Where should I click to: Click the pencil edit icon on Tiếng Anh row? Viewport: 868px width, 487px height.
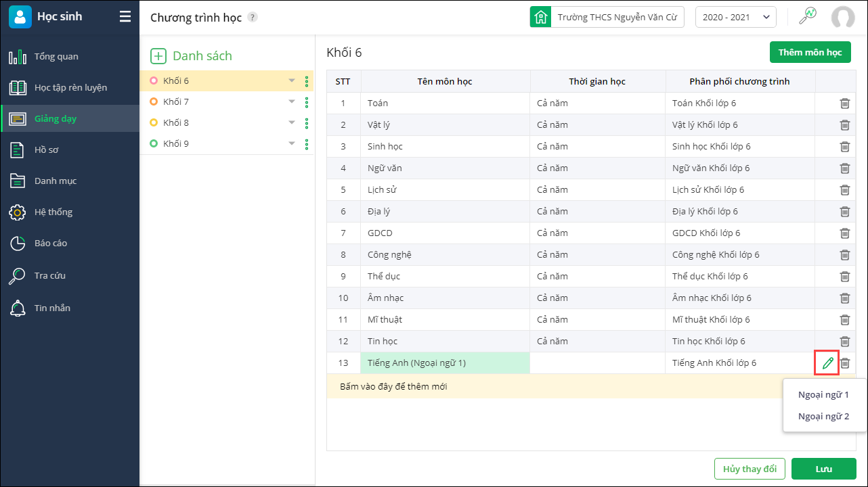[827, 363]
